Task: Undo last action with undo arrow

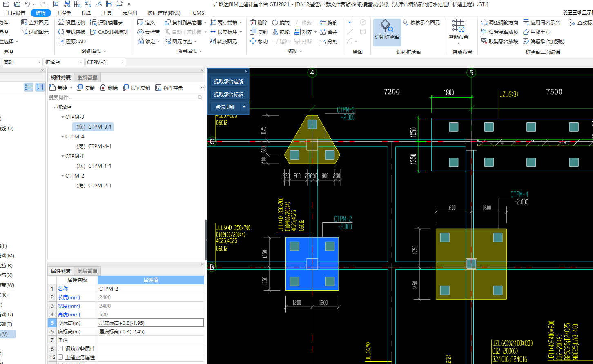Action: click(x=27, y=4)
